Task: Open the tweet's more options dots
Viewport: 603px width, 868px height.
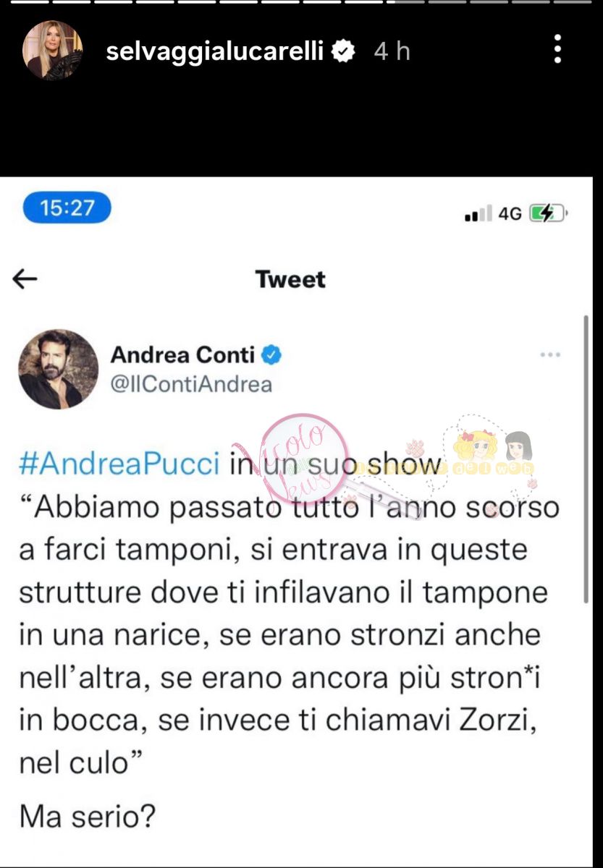Action: click(551, 354)
